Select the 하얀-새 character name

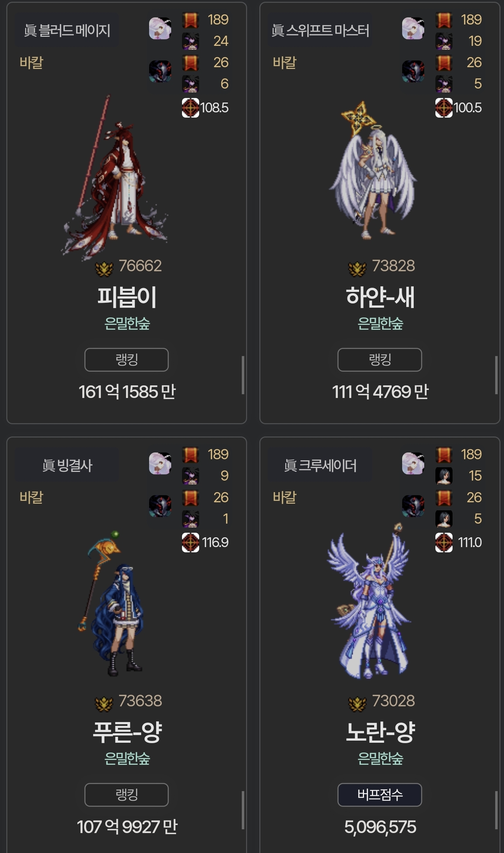click(380, 297)
